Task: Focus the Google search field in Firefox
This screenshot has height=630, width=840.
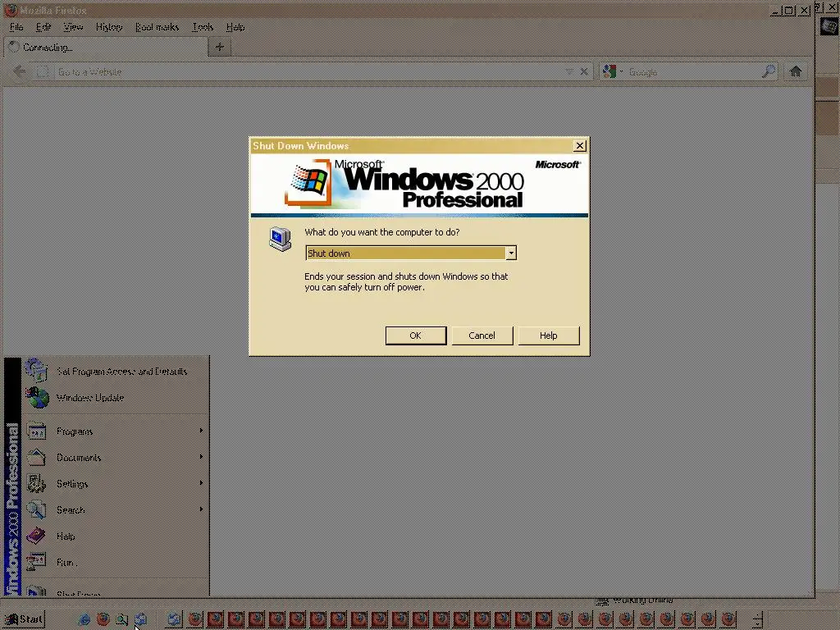Action: pyautogui.click(x=691, y=71)
